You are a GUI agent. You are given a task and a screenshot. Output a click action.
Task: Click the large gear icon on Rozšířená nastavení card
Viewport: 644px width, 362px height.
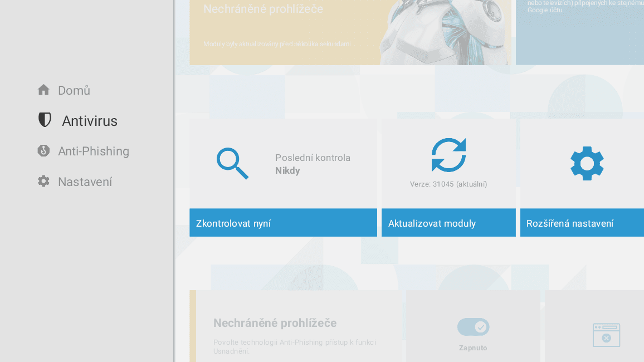pyautogui.click(x=587, y=163)
